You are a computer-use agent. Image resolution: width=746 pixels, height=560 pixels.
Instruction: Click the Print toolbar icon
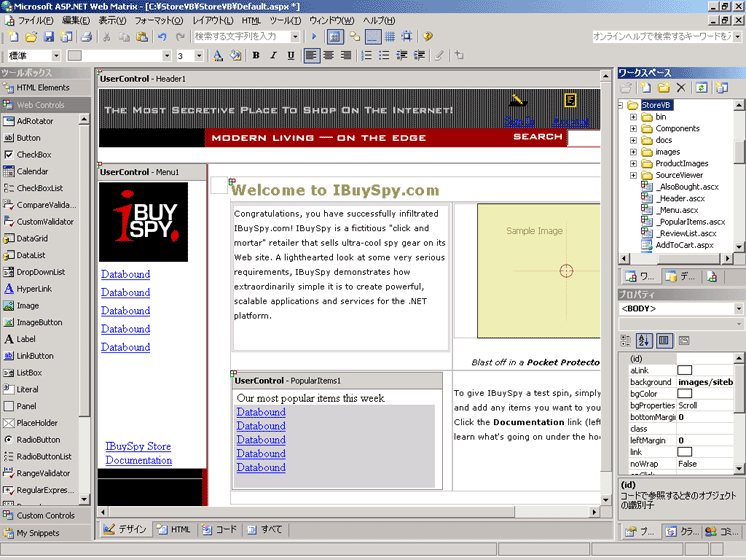coord(86,37)
